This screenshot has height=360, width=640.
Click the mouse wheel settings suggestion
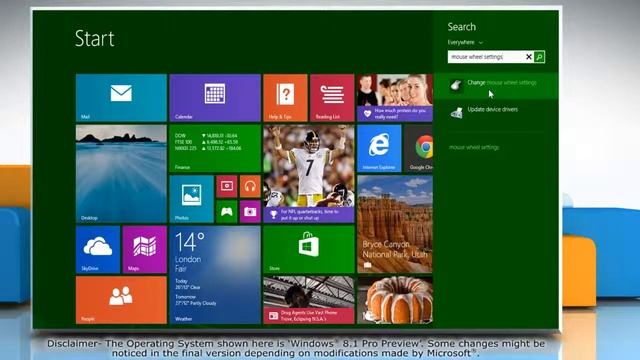coord(474,147)
